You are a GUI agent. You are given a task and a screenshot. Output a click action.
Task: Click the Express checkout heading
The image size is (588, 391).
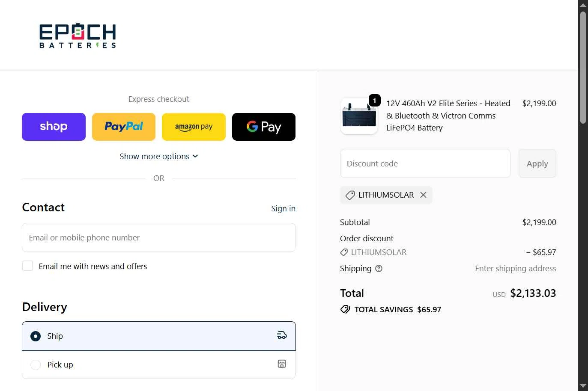(x=159, y=99)
